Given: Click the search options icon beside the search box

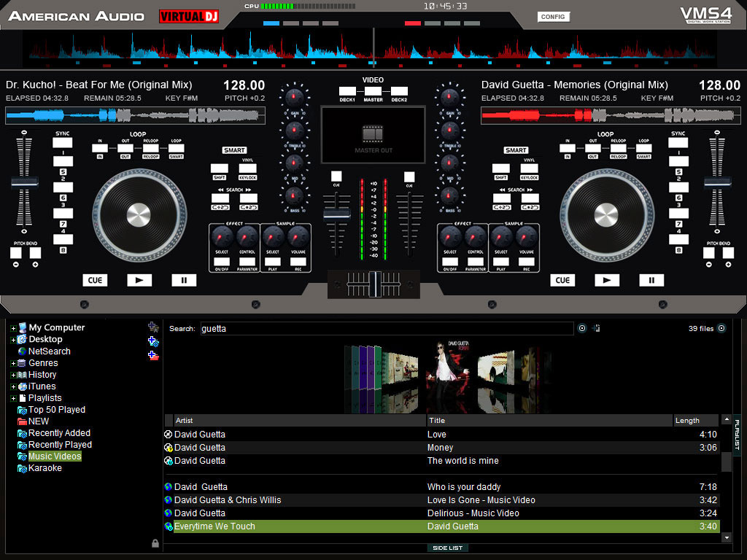Looking at the screenshot, I should coord(581,329).
